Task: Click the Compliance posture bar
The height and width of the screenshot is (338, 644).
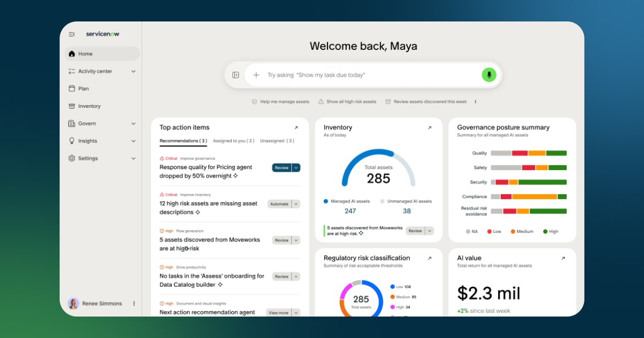Action: [529, 196]
